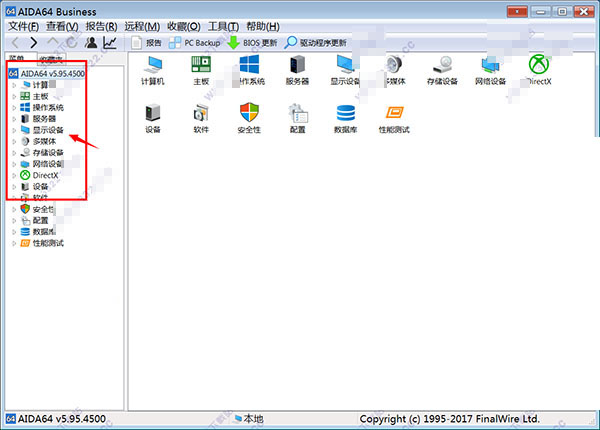Expand the 服务器 tree node arrow
Screen dimensions: 600x430
click(14, 119)
